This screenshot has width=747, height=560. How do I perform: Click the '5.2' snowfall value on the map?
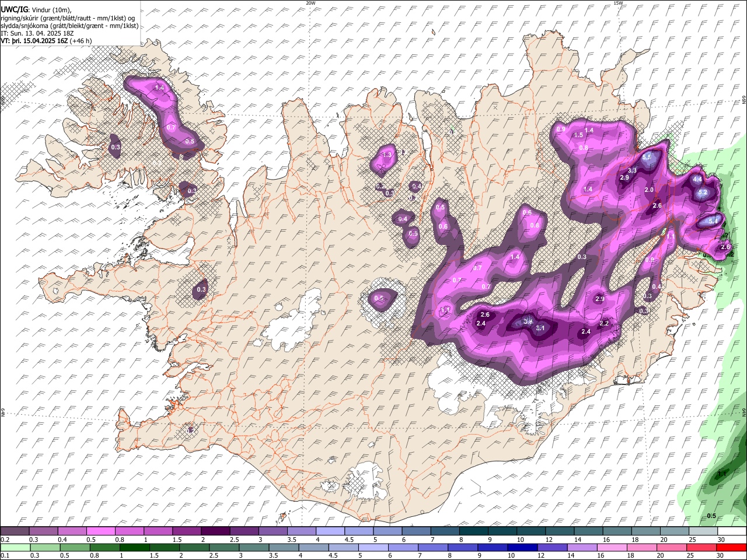[x=703, y=192]
